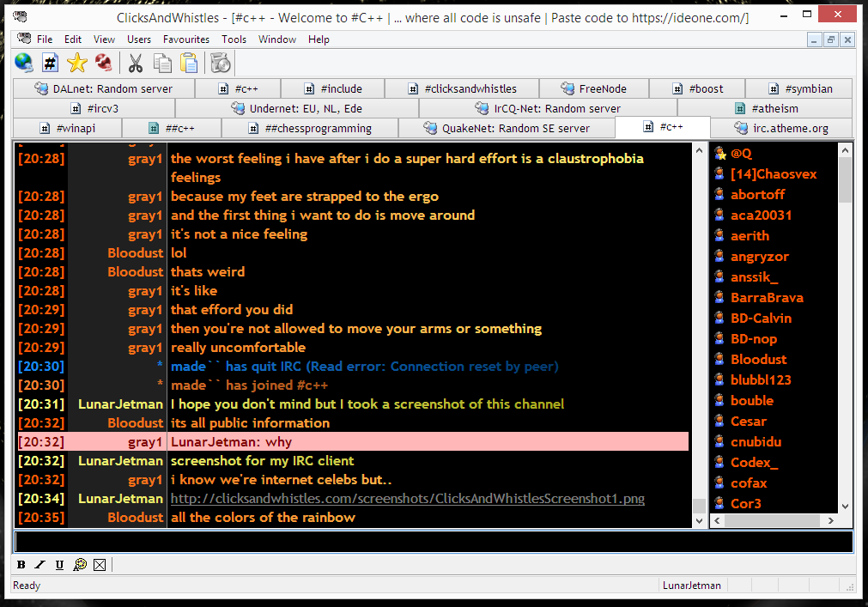Click the message input field

coord(434,542)
